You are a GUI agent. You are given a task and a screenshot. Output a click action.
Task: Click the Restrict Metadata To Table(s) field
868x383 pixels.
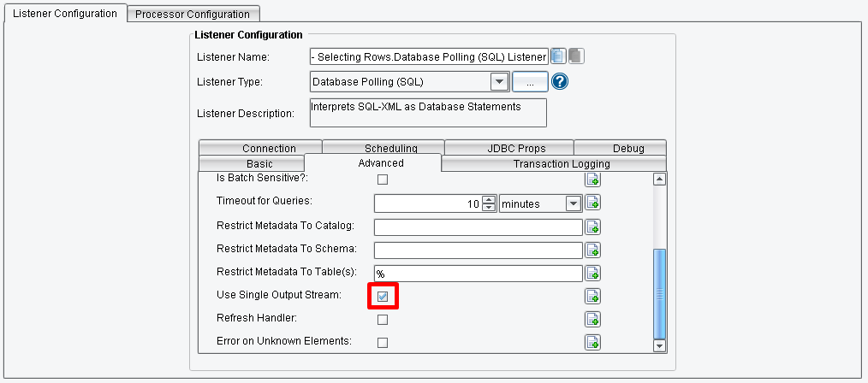tap(478, 273)
